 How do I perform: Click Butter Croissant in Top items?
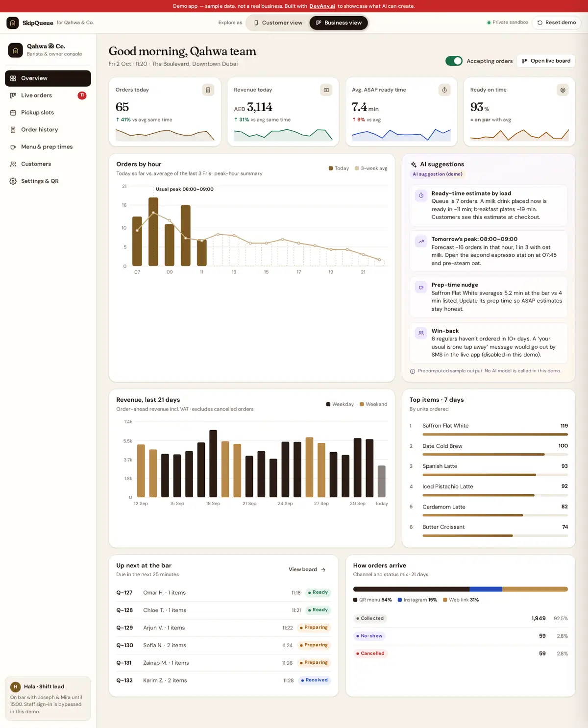443,527
